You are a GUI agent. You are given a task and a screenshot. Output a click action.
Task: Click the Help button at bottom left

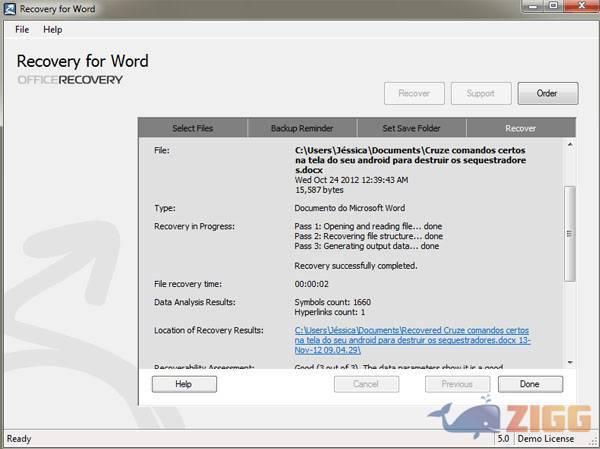coord(183,384)
